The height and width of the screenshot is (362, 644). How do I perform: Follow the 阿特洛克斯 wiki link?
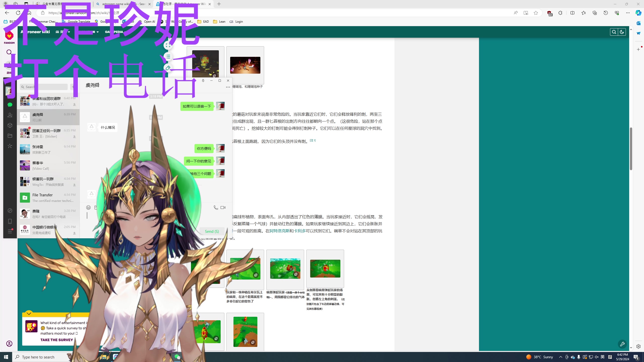click(x=279, y=231)
